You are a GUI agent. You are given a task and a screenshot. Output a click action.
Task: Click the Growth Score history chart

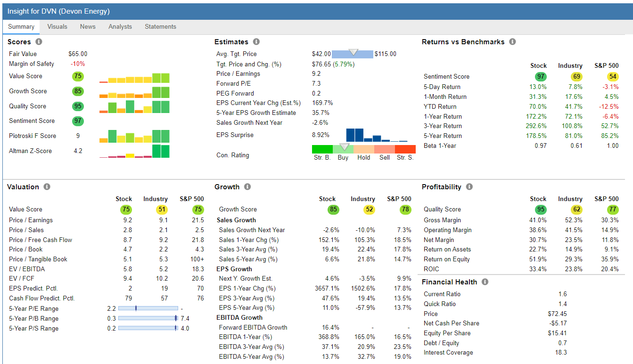(x=134, y=93)
